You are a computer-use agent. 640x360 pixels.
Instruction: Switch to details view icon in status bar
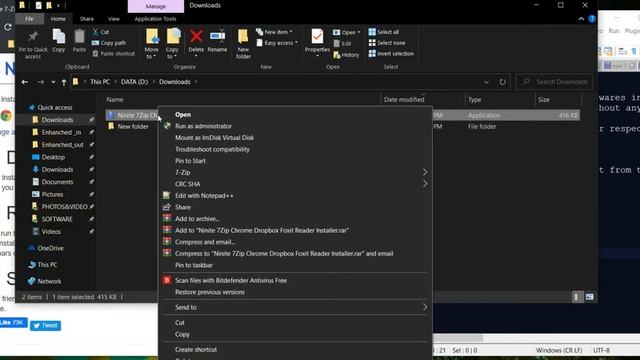(x=576, y=297)
